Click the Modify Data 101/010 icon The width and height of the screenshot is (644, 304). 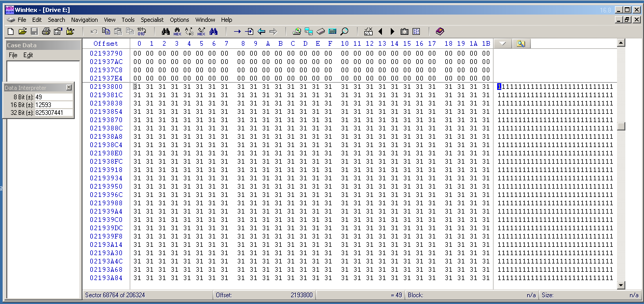pyautogui.click(x=142, y=31)
